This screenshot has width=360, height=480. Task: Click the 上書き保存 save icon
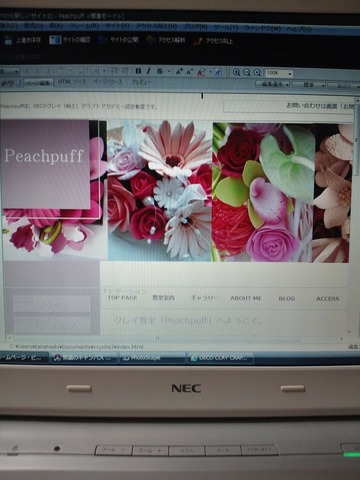click(x=9, y=40)
